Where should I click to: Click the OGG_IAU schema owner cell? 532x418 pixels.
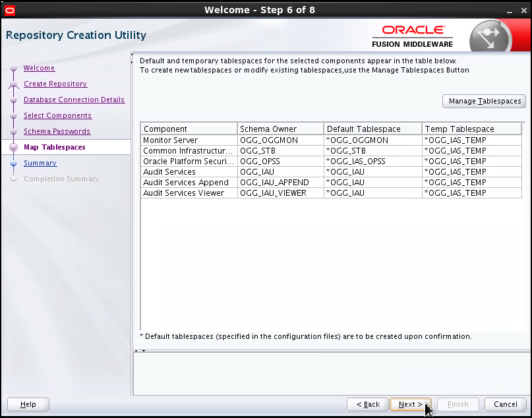[281, 171]
